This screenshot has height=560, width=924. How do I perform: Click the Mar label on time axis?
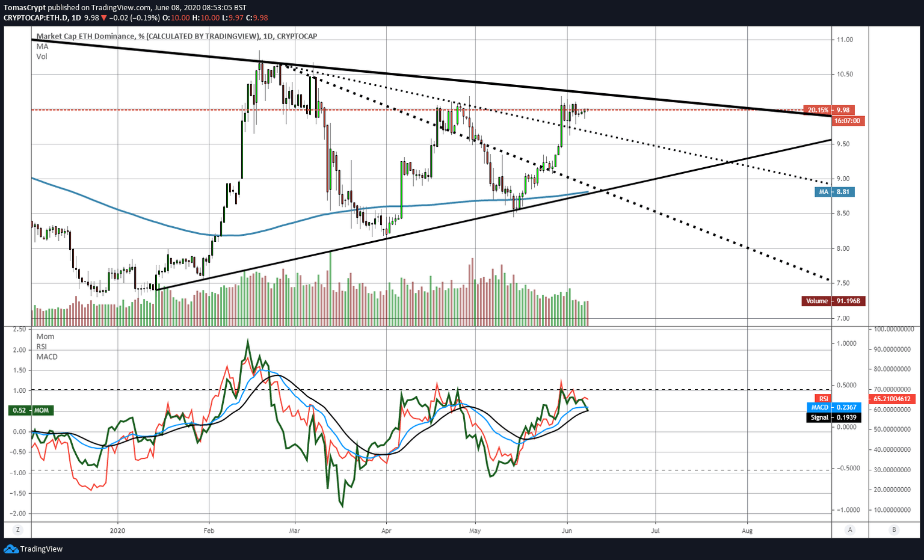pyautogui.click(x=294, y=531)
